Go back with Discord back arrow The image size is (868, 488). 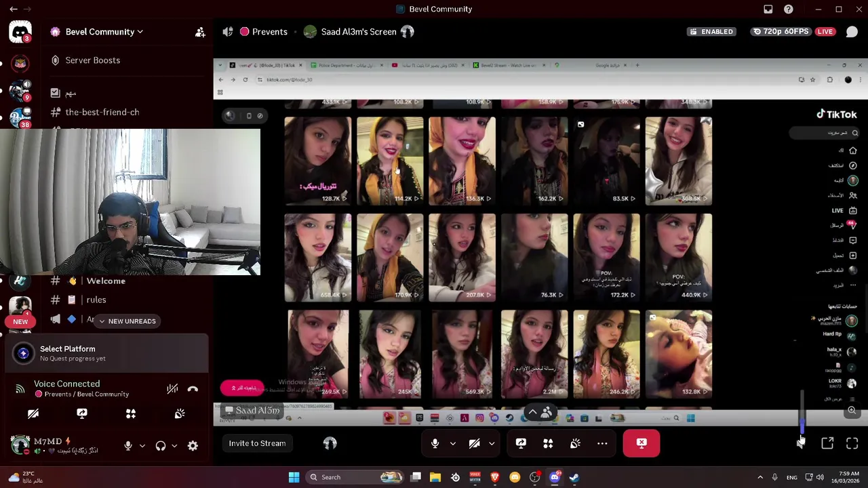(14, 9)
